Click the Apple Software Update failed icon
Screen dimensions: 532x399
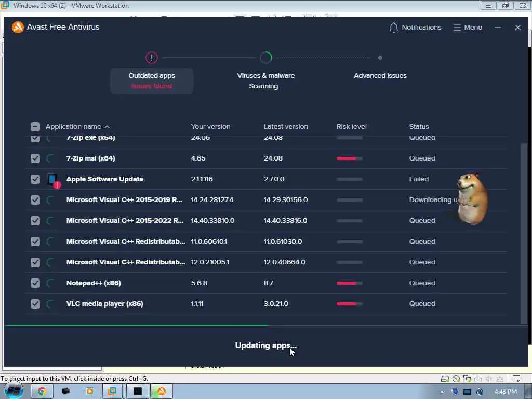tap(54, 180)
